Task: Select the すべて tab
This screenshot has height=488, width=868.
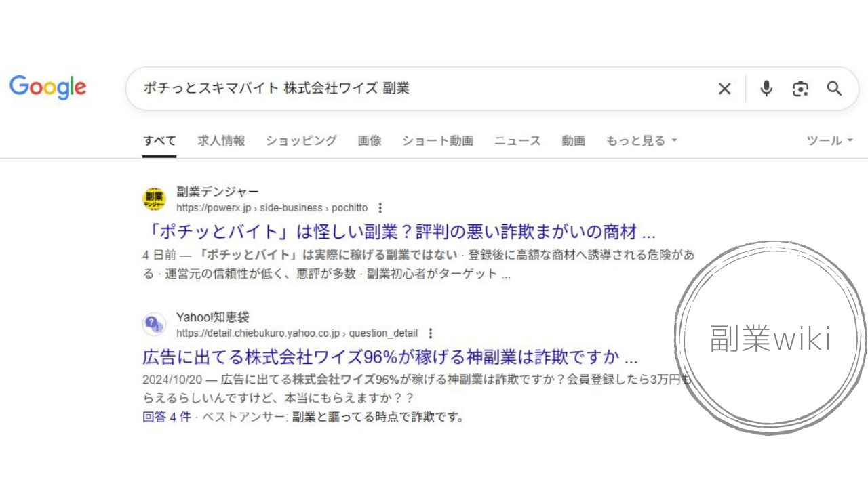Action: tap(159, 141)
